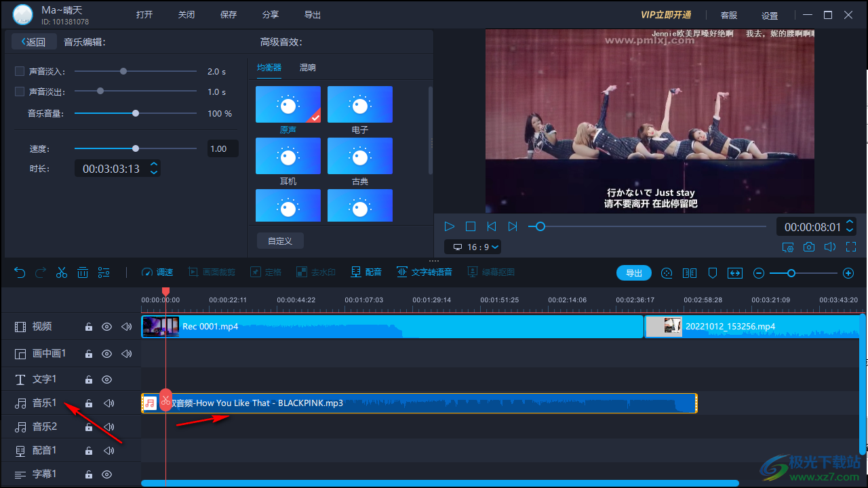This screenshot has height=488, width=868.
Task: Click the trash delete icon above the timeline
Action: (x=83, y=272)
